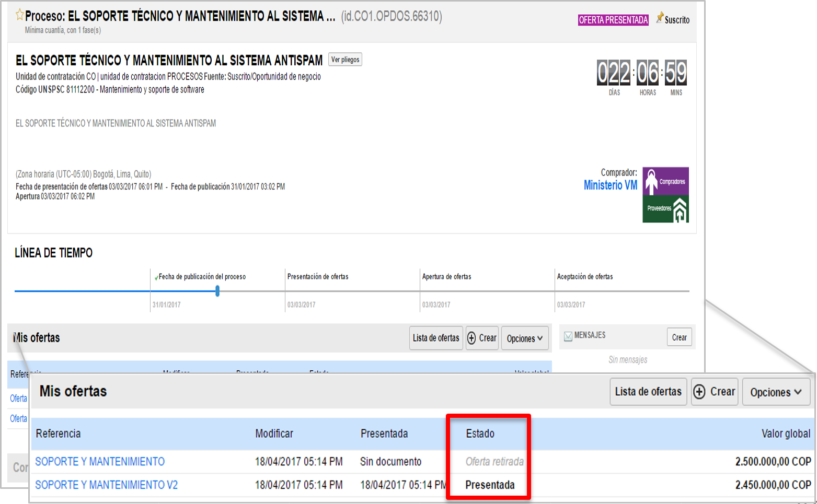Click the favorite star next to Proceso title
Screen dimensions: 817x504
coord(20,15)
